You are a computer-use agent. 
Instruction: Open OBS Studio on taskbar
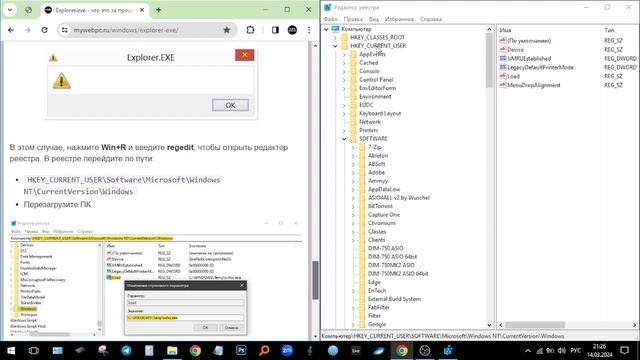424,351
